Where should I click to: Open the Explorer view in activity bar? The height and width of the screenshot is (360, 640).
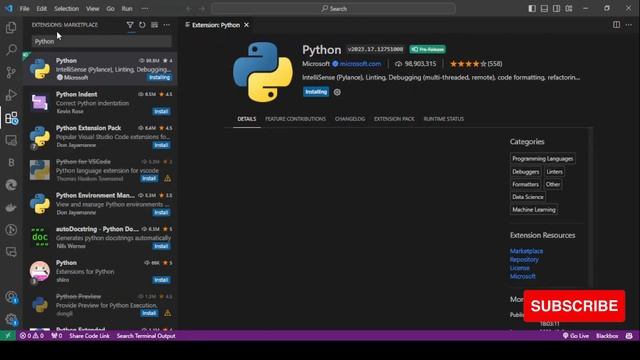(x=11, y=27)
